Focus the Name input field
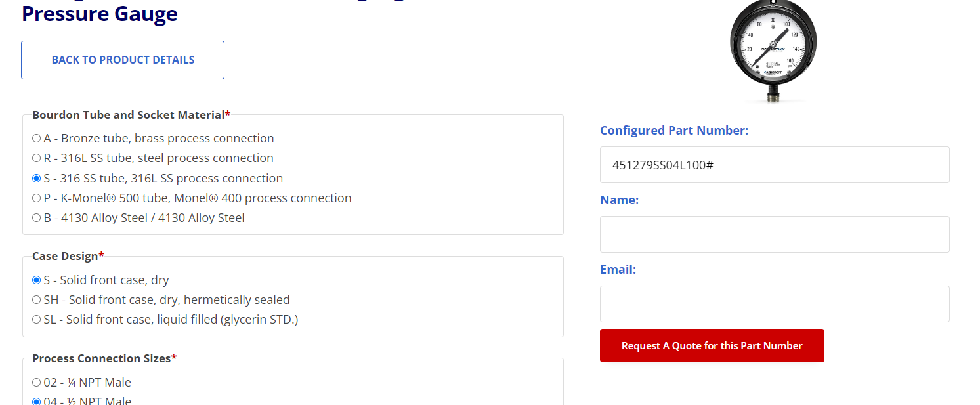The height and width of the screenshot is (405, 980). (x=775, y=234)
